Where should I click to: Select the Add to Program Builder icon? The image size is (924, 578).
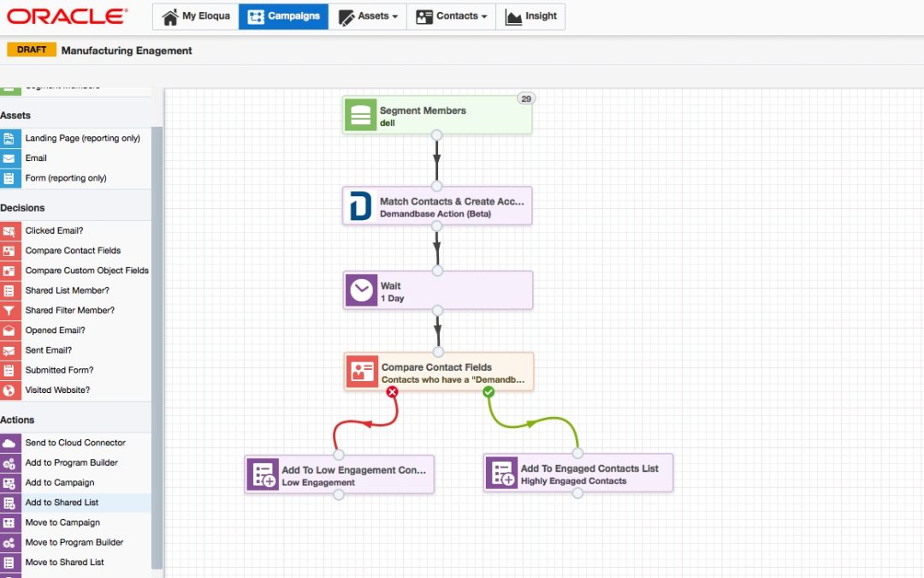pos(9,463)
